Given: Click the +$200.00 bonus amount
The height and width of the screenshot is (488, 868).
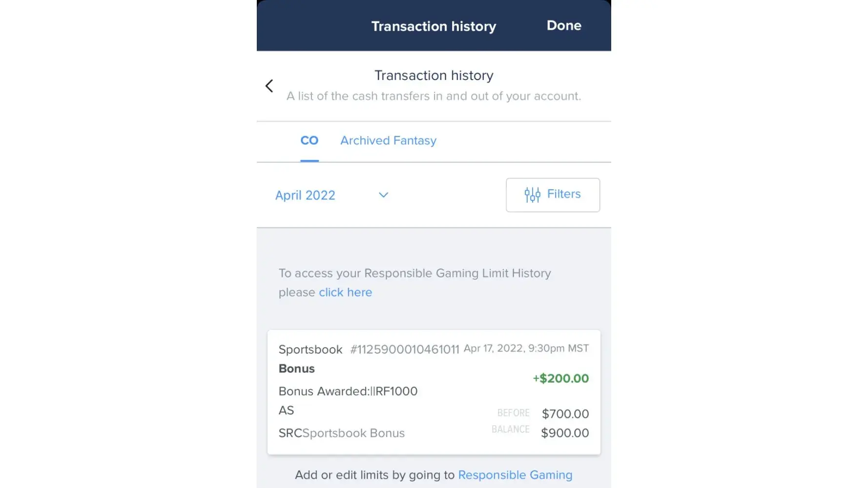Looking at the screenshot, I should point(560,378).
